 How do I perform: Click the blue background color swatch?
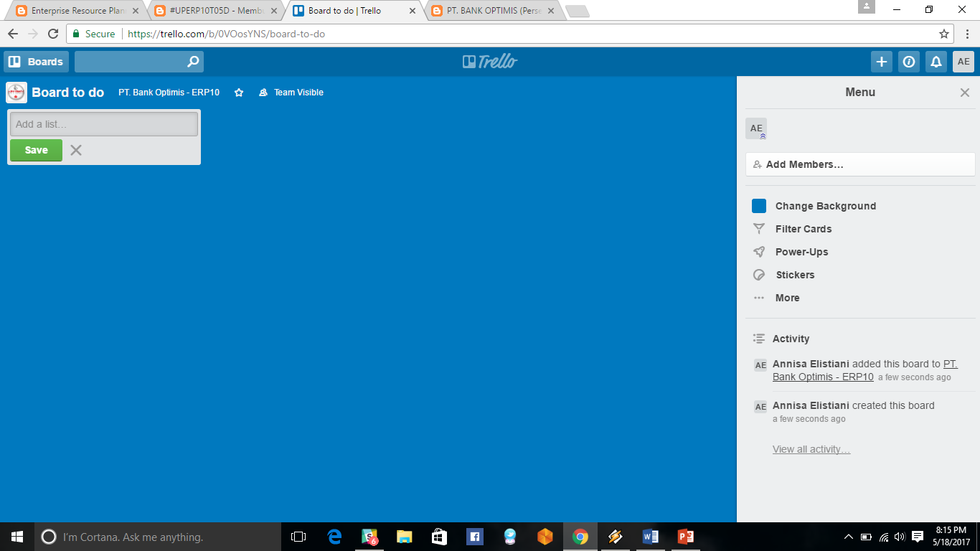(x=759, y=206)
